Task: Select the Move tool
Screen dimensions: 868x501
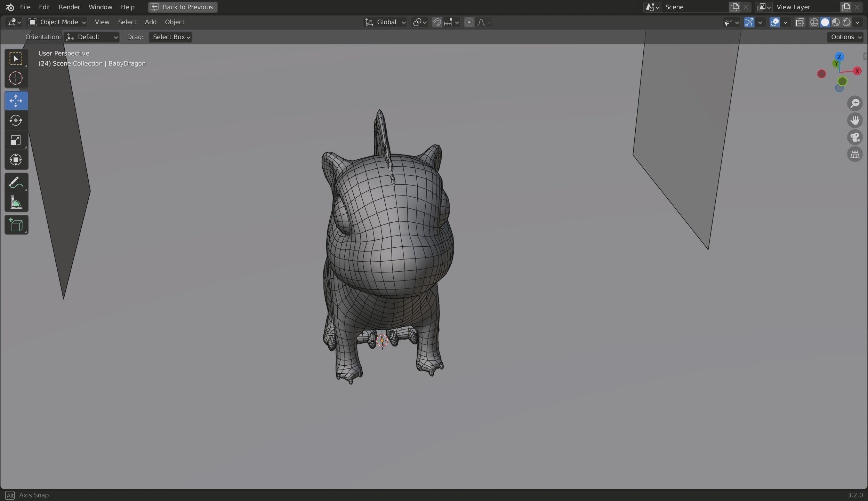Action: coord(16,101)
